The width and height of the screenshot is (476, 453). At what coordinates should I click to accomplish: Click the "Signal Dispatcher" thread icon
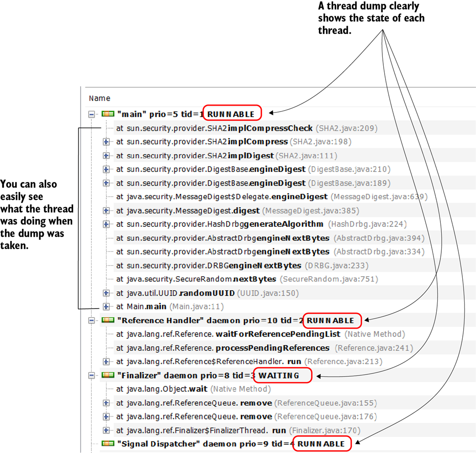(108, 444)
